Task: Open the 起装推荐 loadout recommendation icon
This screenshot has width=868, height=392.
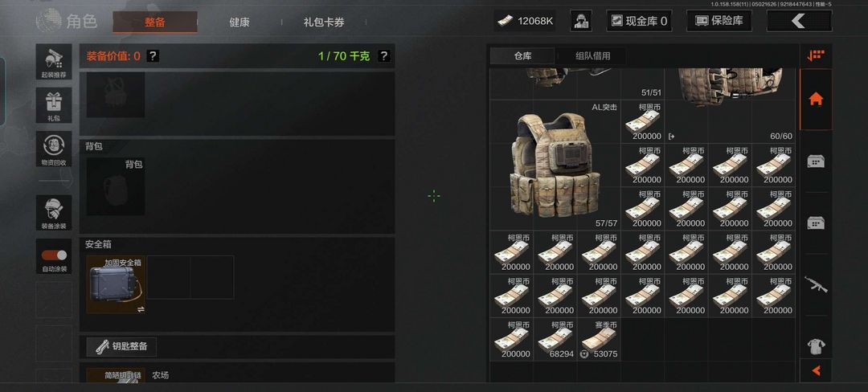Action: tap(54, 61)
